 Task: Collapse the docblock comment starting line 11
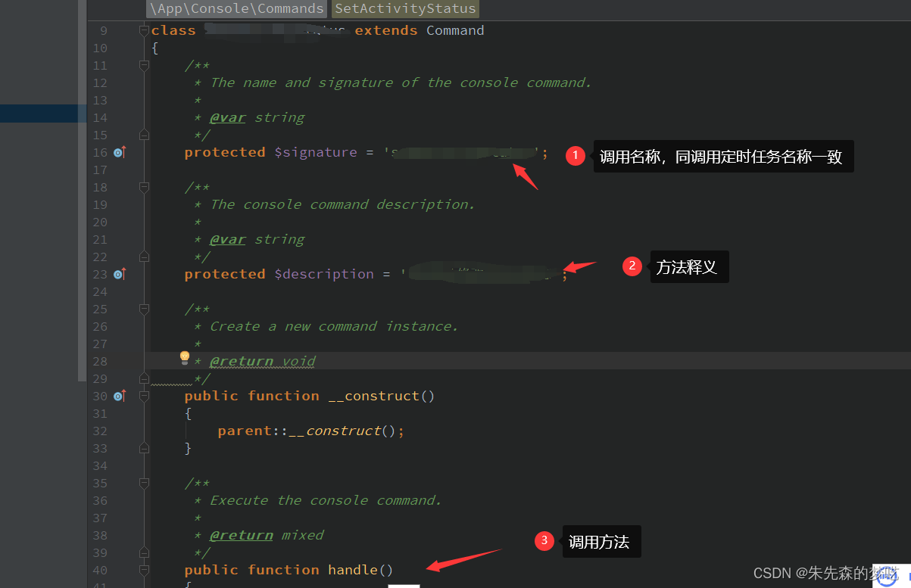(144, 65)
